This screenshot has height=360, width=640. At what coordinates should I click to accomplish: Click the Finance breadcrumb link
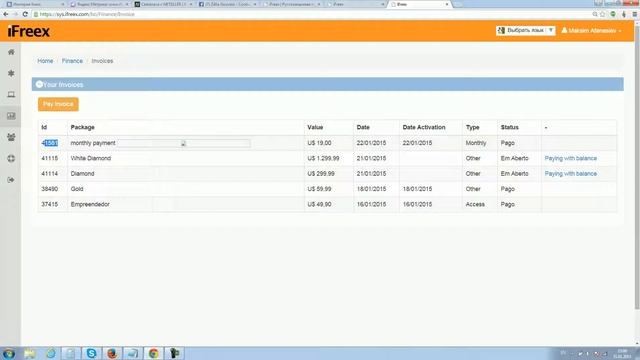click(72, 61)
